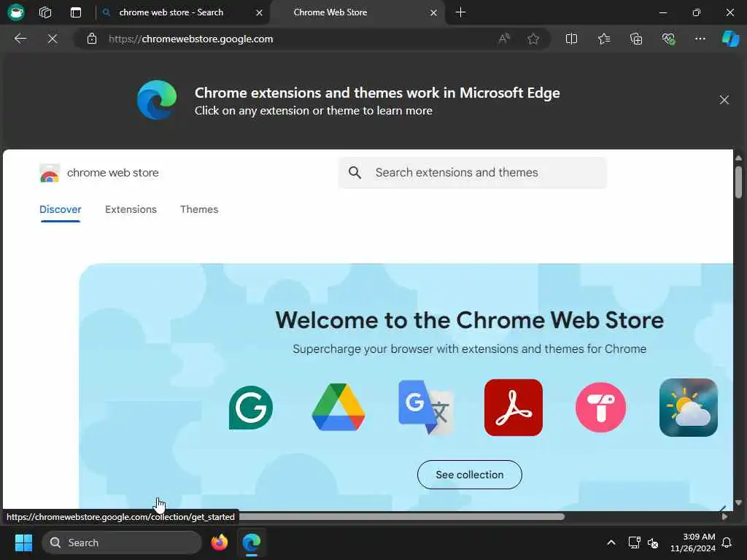Click the horizontal scrollbar right arrow

click(724, 517)
